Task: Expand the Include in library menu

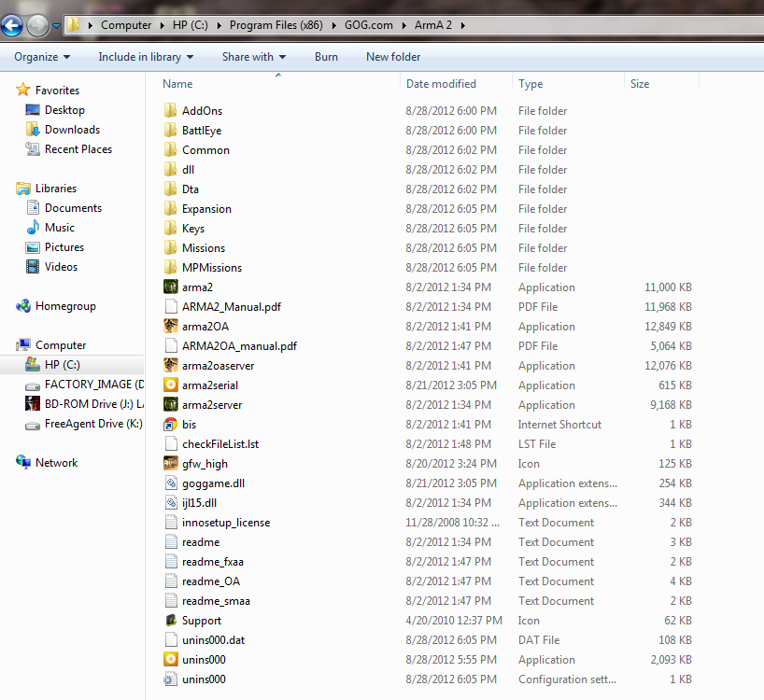Action: coord(146,57)
